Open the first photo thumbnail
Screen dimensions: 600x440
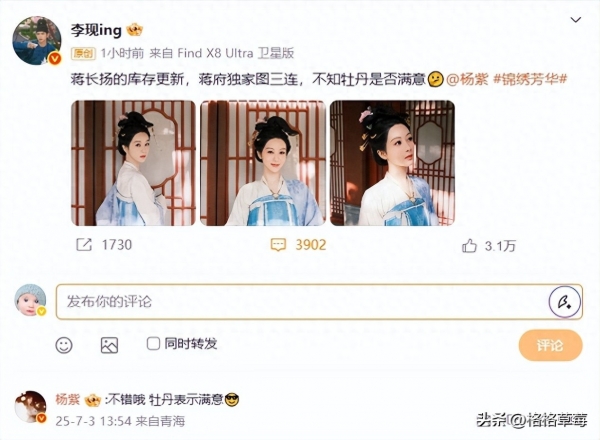click(133, 163)
